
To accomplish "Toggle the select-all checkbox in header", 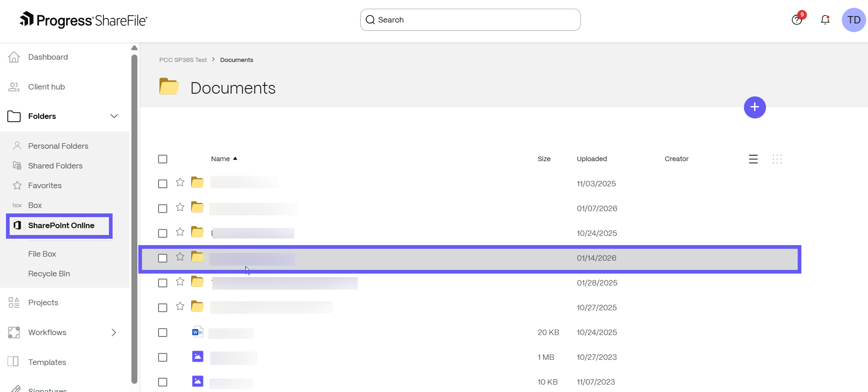I will [x=163, y=159].
